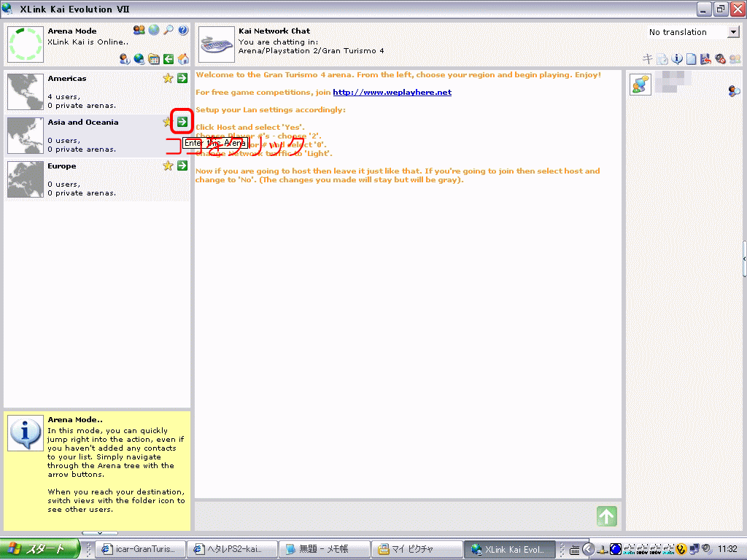Screen dimensions: 747x560
Task: Click the find user icon in user list
Action: (x=734, y=90)
